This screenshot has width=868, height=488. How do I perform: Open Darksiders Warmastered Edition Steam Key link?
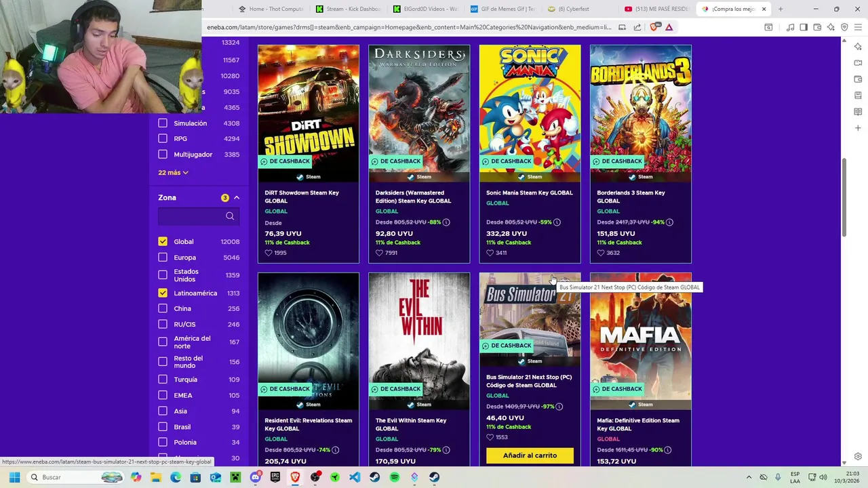pos(413,197)
